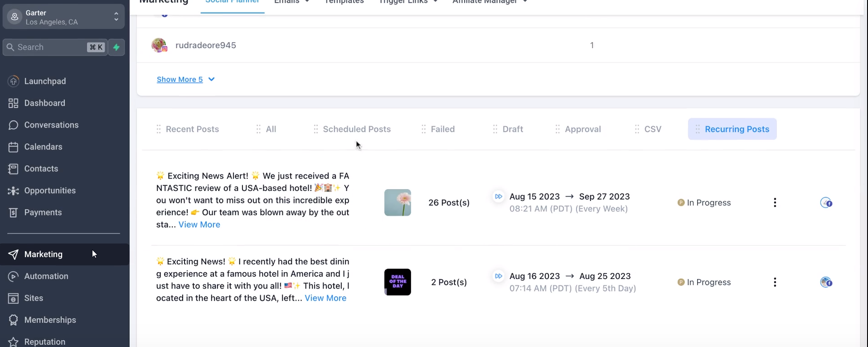
Task: Switch to the CSV tab
Action: tap(653, 129)
